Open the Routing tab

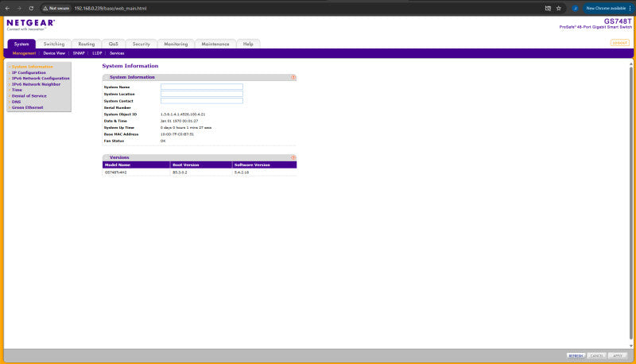point(87,44)
